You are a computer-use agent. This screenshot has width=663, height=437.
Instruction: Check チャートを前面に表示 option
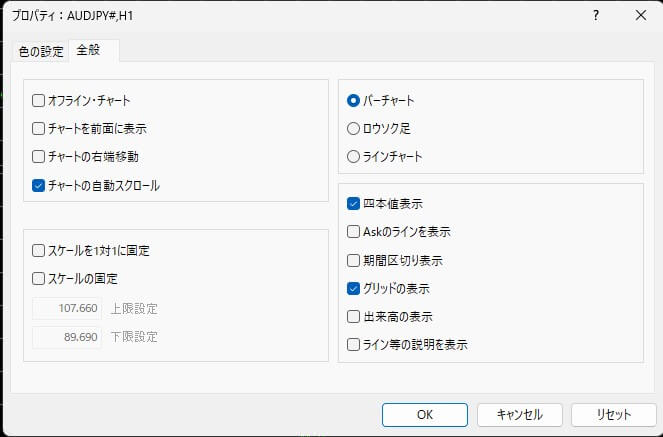click(x=39, y=128)
